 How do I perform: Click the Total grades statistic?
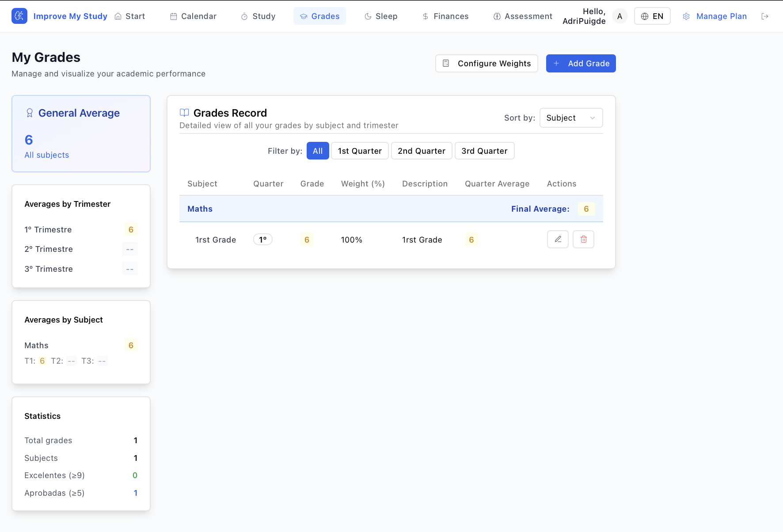click(81, 441)
